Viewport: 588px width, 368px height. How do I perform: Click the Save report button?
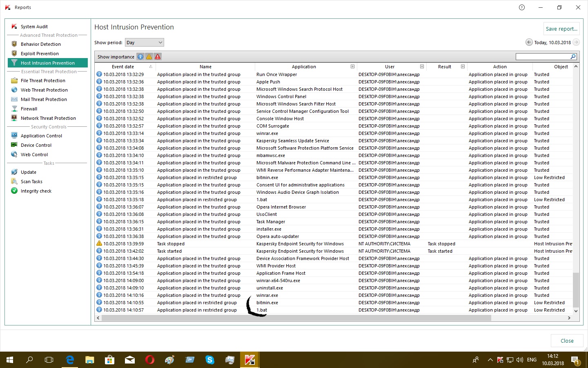point(561,29)
